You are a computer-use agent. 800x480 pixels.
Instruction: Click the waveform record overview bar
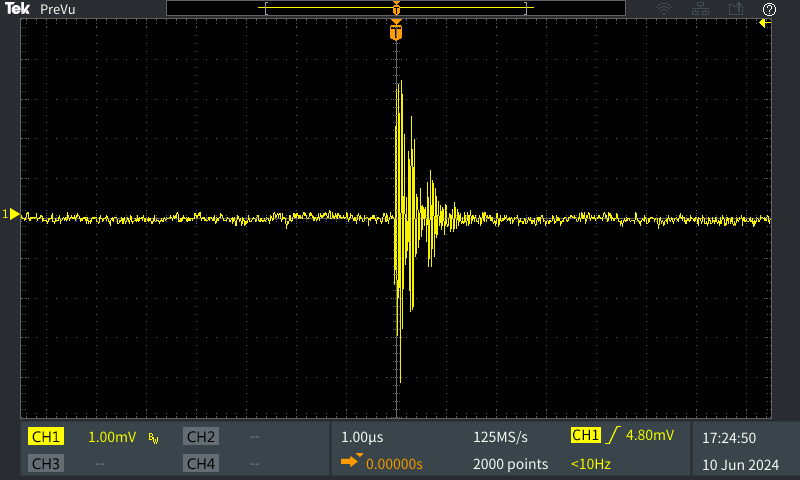pos(396,8)
